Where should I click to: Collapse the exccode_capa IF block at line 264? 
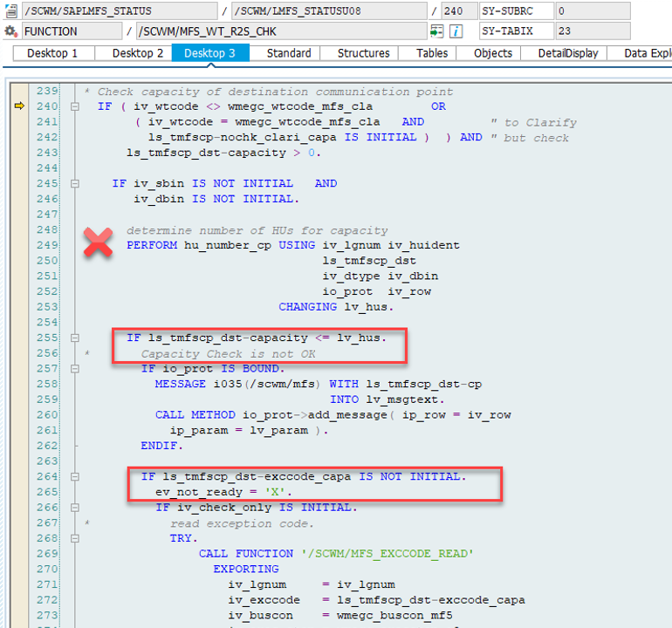point(75,476)
